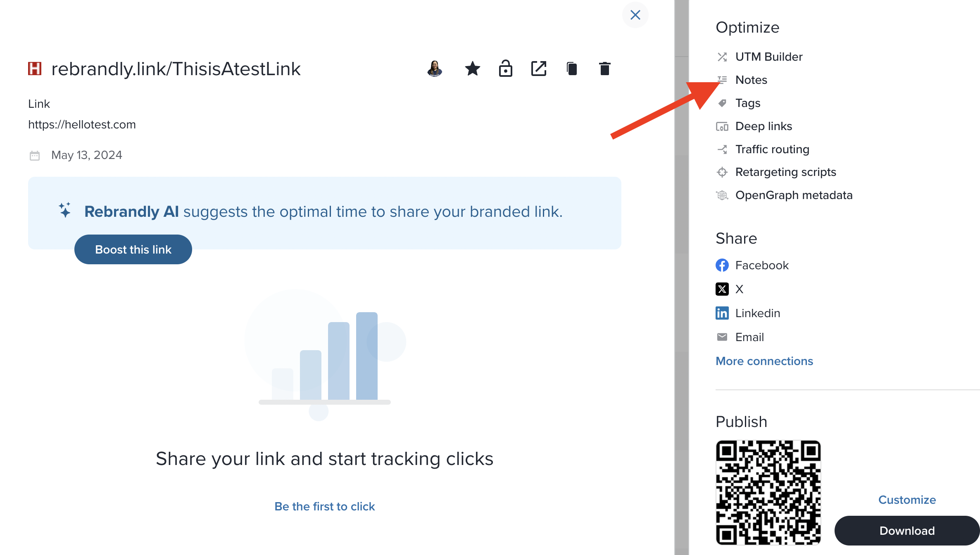Viewport: 980px width, 555px height.
Task: Open OpenGraph metadata option
Action: 794,195
